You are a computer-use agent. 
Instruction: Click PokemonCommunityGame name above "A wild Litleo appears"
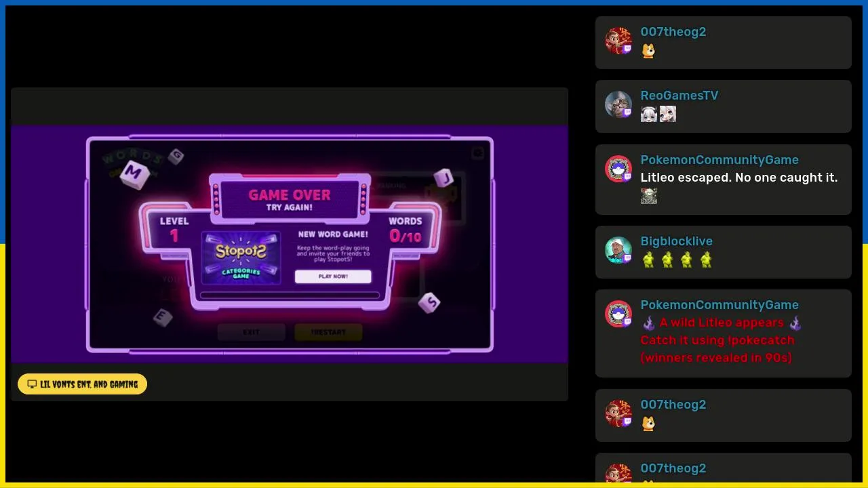tap(719, 305)
